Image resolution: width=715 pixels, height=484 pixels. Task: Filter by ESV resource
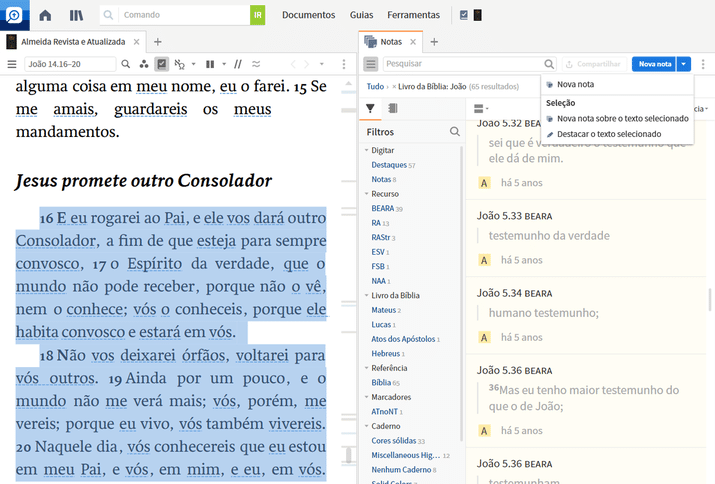tap(380, 252)
